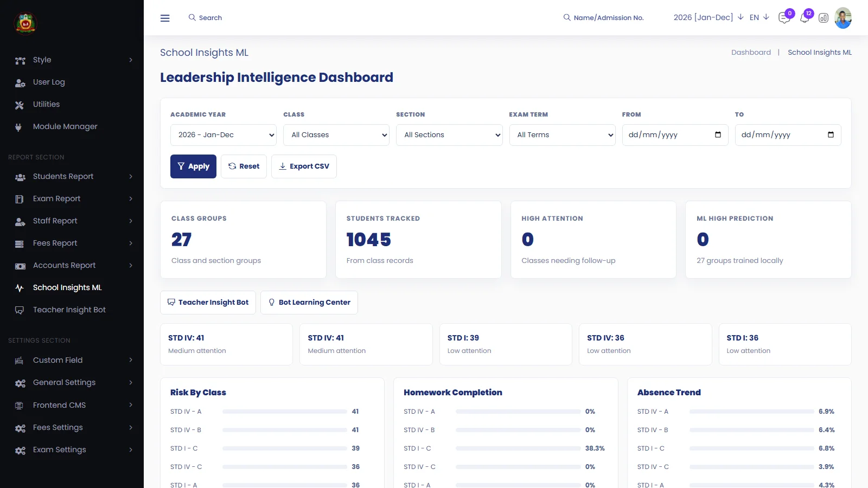Click the User Log sidebar icon
Image resolution: width=868 pixels, height=488 pixels.
[x=20, y=82]
